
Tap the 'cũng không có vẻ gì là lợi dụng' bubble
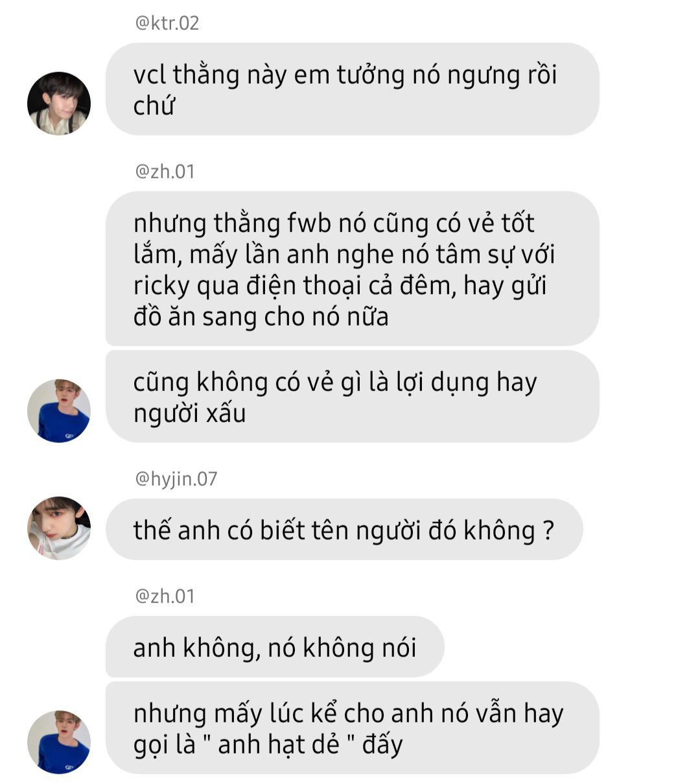pos(352,397)
